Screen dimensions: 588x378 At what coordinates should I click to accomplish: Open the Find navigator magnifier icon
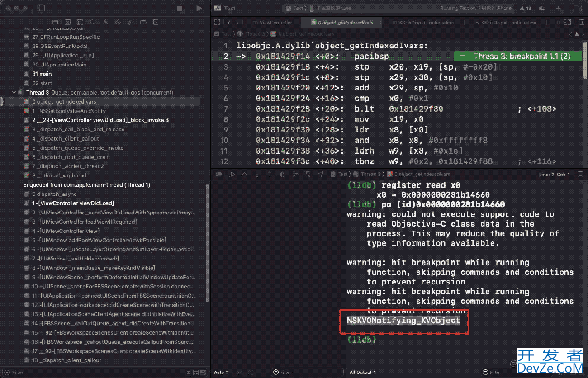coord(93,22)
